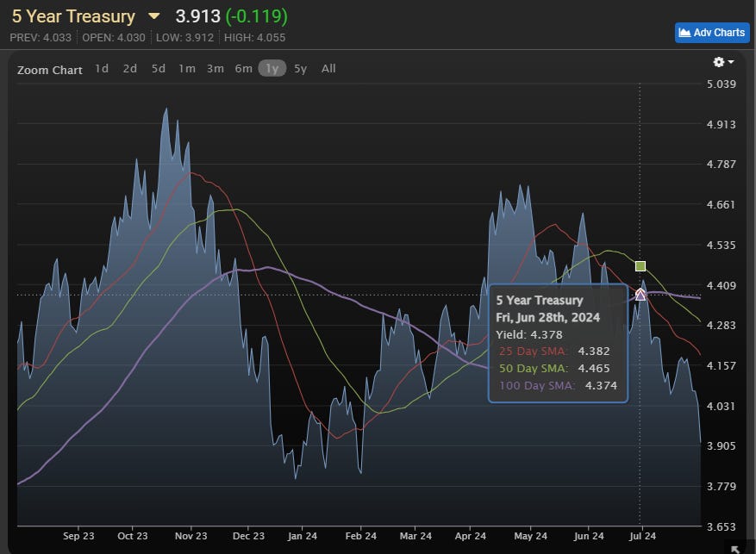Image resolution: width=756 pixels, height=554 pixels.
Task: Select the 1y zoom range
Action: point(272,68)
